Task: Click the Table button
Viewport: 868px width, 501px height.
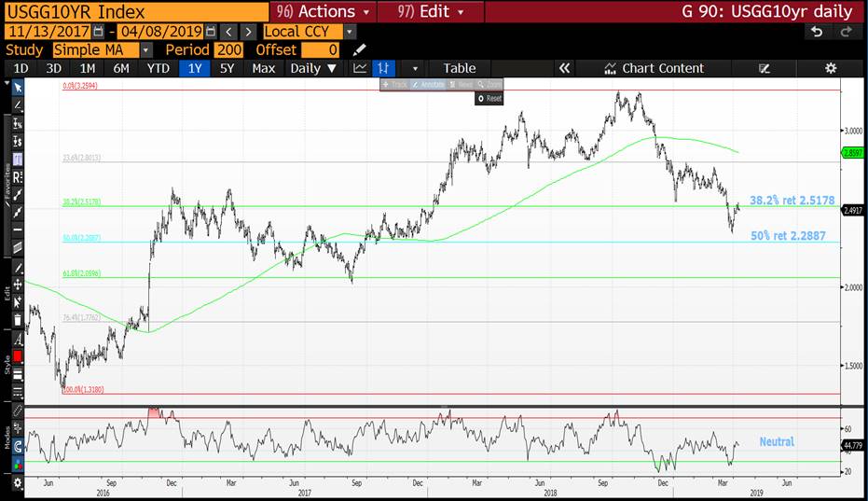Action: pyautogui.click(x=459, y=68)
